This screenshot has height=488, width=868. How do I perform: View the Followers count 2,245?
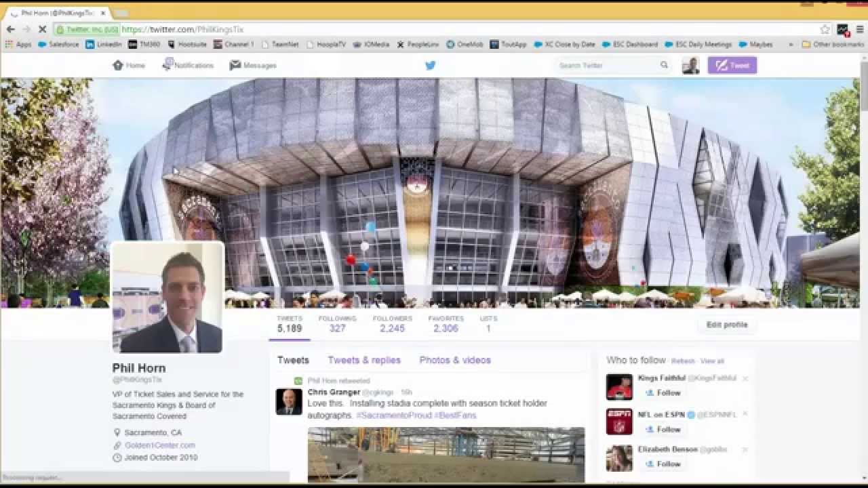point(392,324)
